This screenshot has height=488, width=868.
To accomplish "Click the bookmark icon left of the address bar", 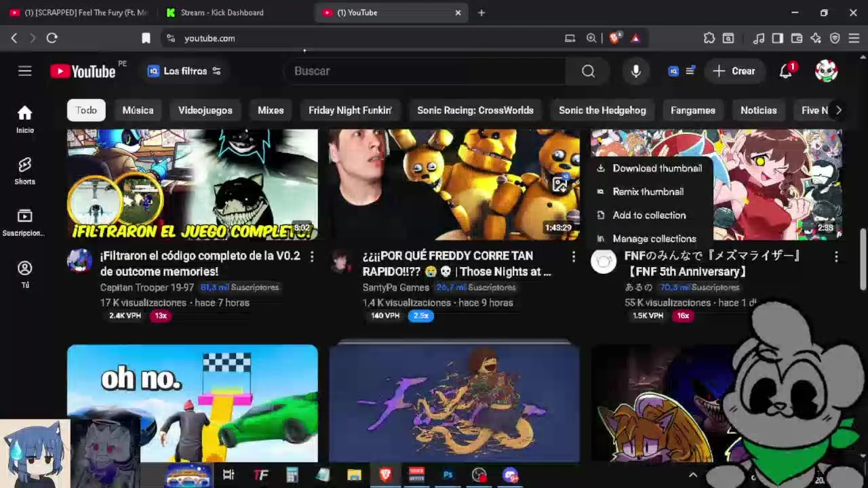I will point(146,38).
